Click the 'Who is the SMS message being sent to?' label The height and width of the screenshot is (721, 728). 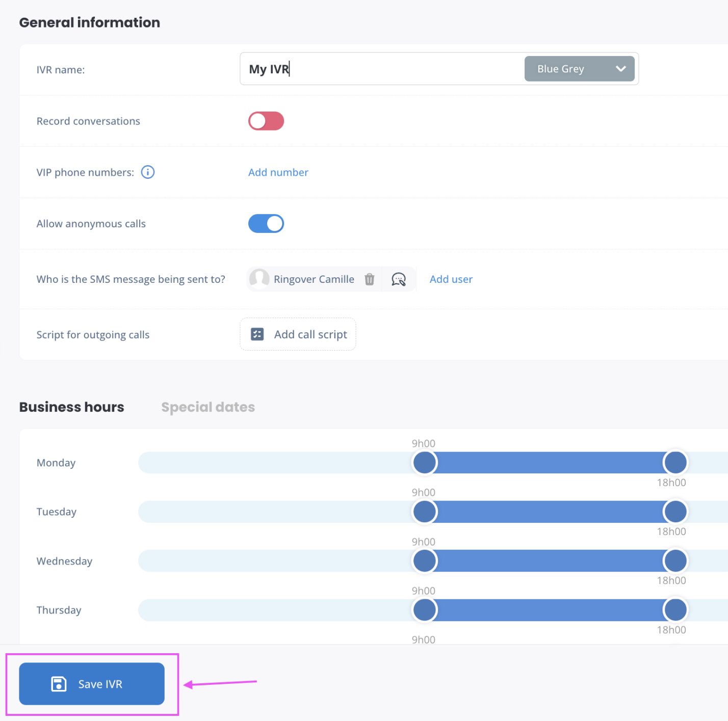[131, 279]
